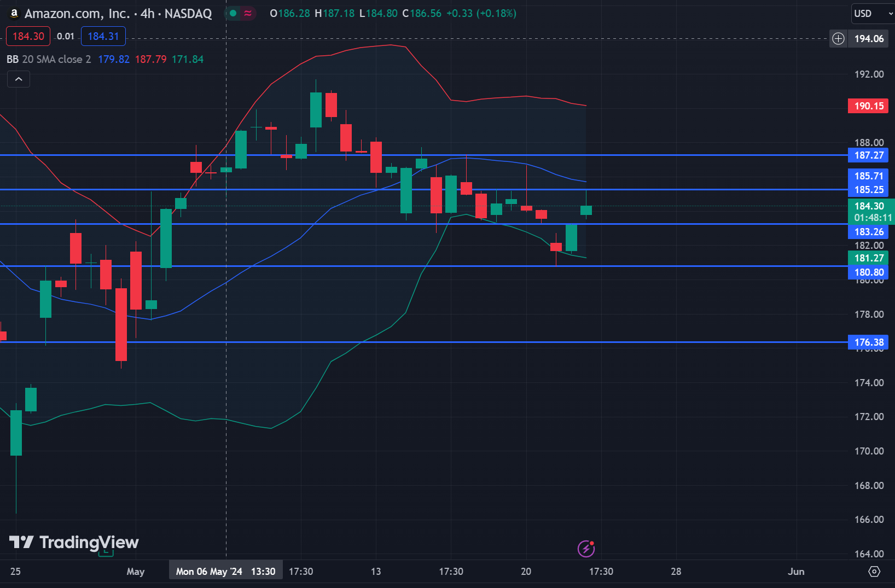895x588 pixels.
Task: Click the '13' date on the time axis
Action: (x=376, y=572)
